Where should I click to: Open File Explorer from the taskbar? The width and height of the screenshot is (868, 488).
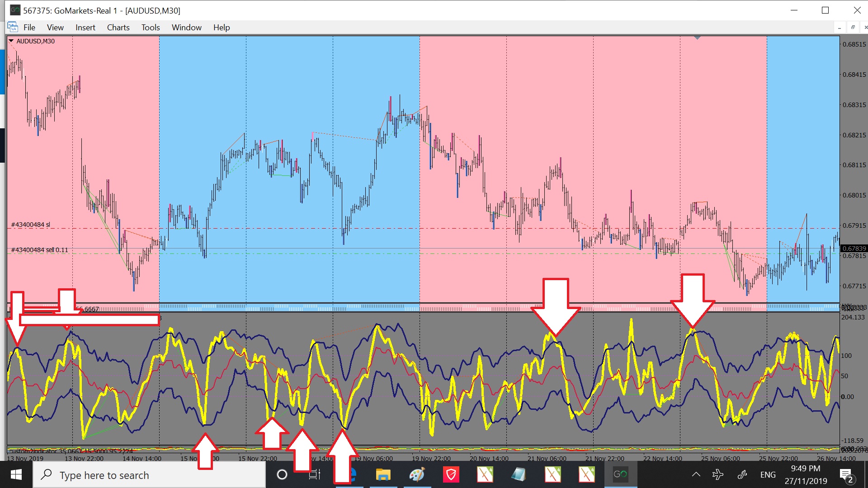(383, 474)
